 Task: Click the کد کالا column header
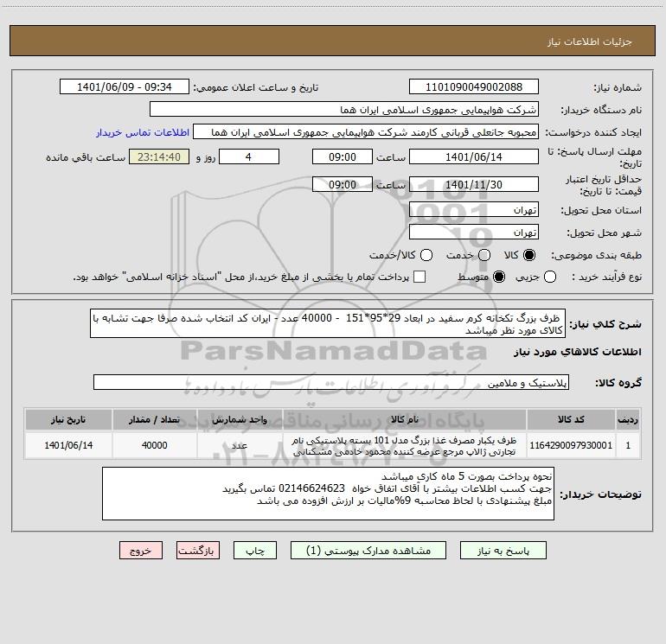571,419
